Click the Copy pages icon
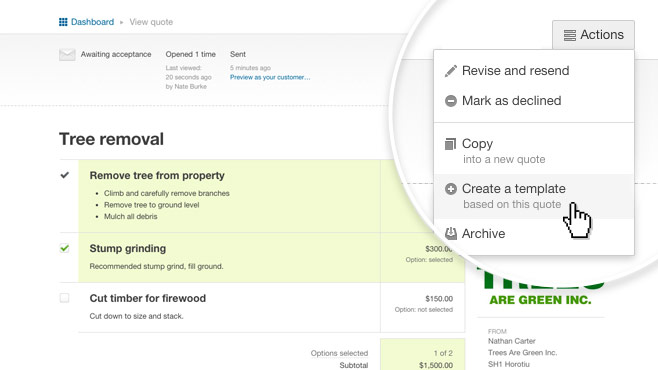Viewport: 658px width, 370px height. coord(450,144)
